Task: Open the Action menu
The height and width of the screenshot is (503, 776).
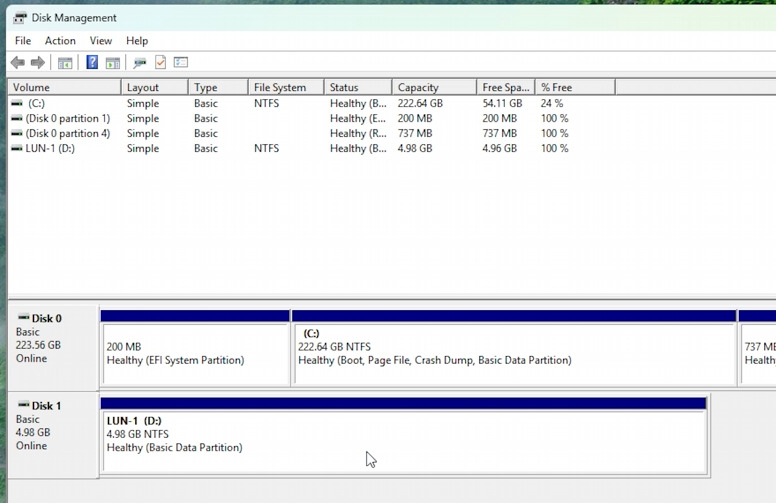Action: [60, 41]
